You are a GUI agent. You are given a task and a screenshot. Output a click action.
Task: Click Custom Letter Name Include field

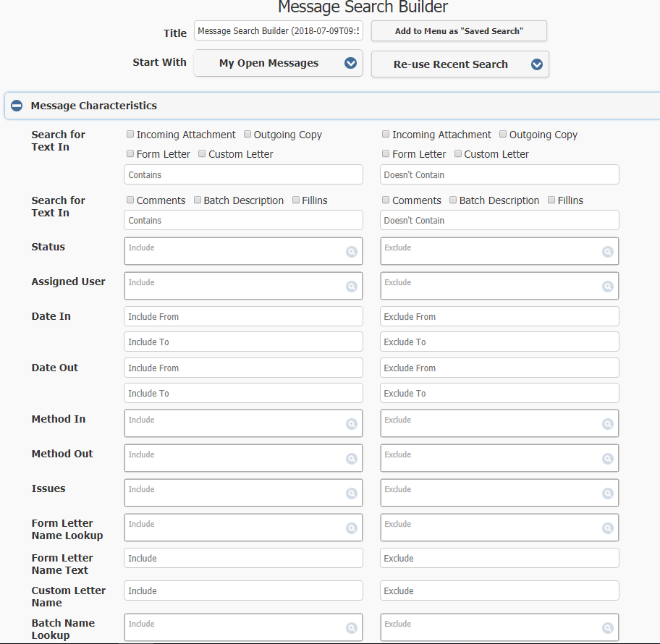pyautogui.click(x=243, y=591)
